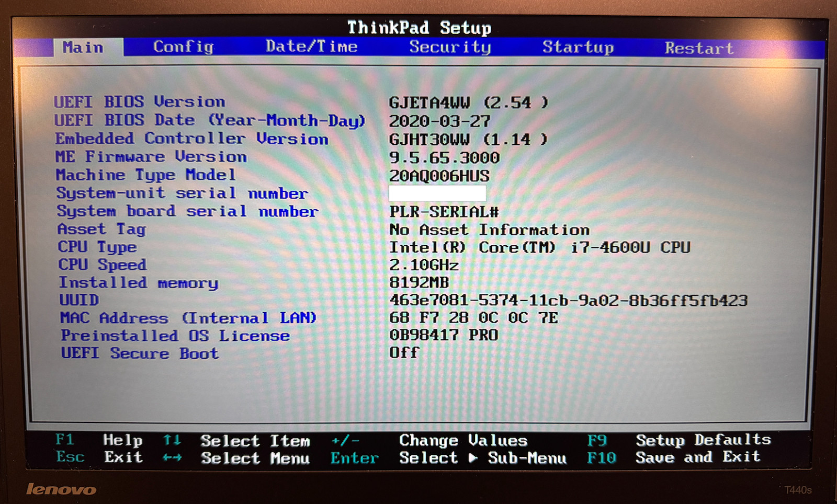
Task: Open the Security tab
Action: point(450,47)
